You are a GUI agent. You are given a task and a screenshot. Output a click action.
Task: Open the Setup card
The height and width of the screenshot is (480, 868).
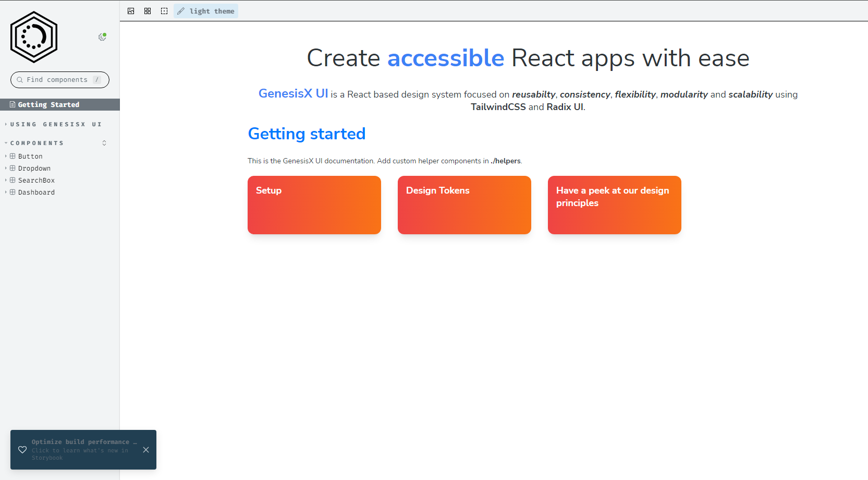(x=314, y=205)
